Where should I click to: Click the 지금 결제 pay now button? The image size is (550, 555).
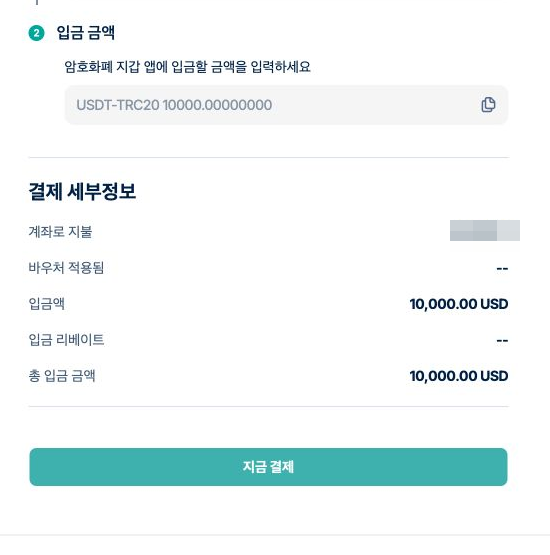point(268,467)
